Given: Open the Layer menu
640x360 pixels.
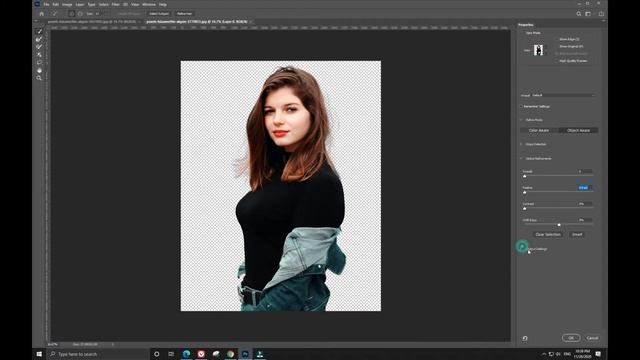Looking at the screenshot, I should pos(80,4).
